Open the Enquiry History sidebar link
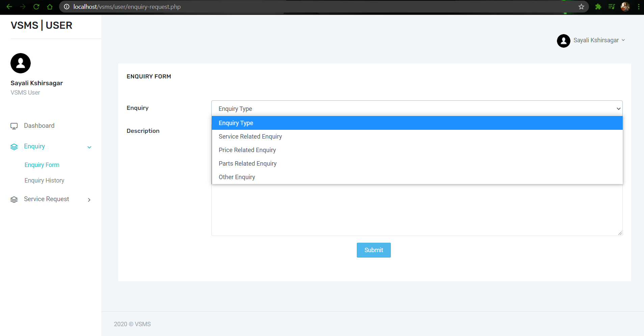 click(x=44, y=181)
